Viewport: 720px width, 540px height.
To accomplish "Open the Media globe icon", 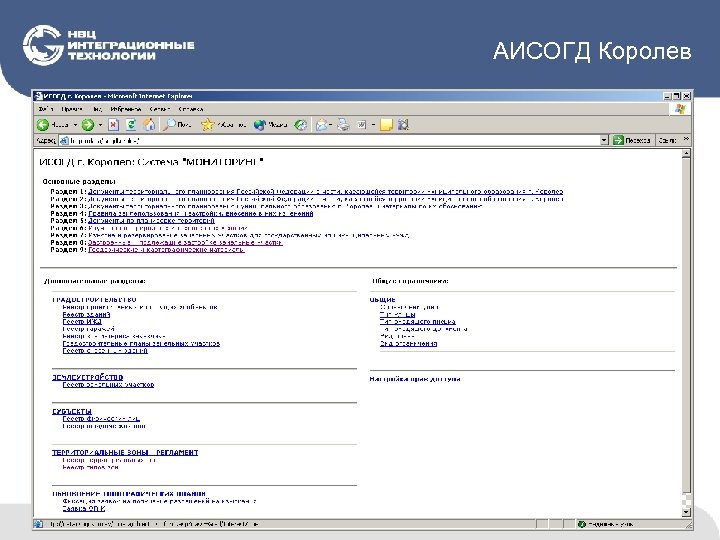I will click(259, 125).
